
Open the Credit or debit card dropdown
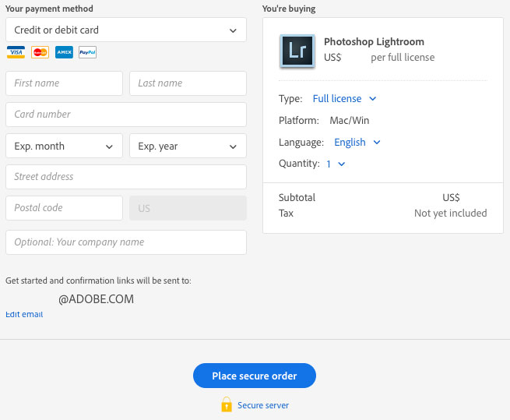click(x=126, y=30)
